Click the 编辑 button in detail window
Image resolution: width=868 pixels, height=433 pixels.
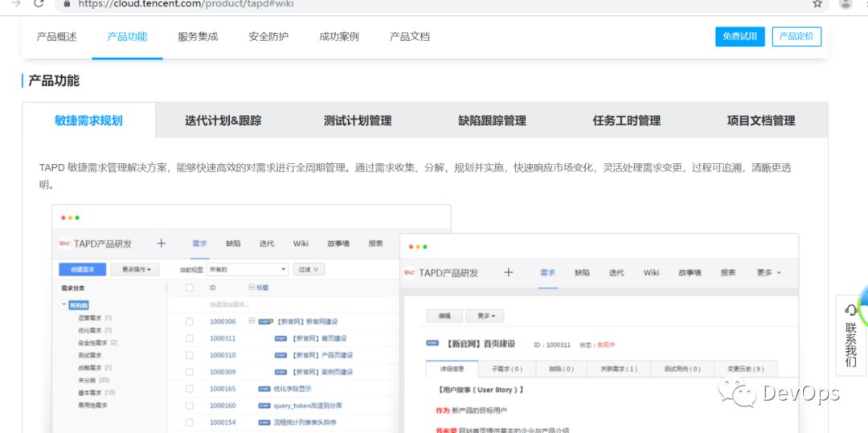pyautogui.click(x=444, y=316)
